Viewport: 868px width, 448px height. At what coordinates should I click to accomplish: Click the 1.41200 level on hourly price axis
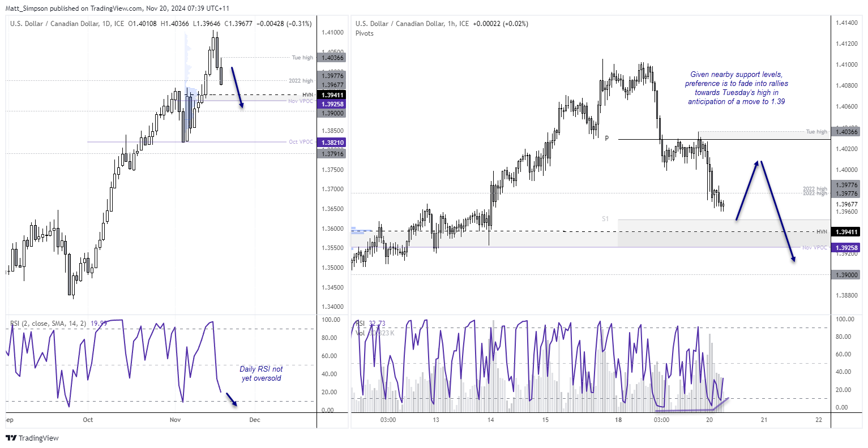pos(846,44)
